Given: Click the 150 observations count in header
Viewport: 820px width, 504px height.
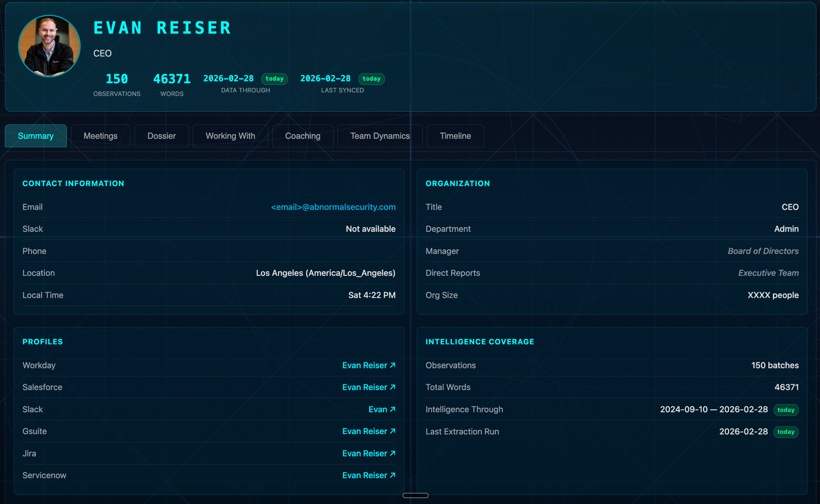Looking at the screenshot, I should 117,79.
